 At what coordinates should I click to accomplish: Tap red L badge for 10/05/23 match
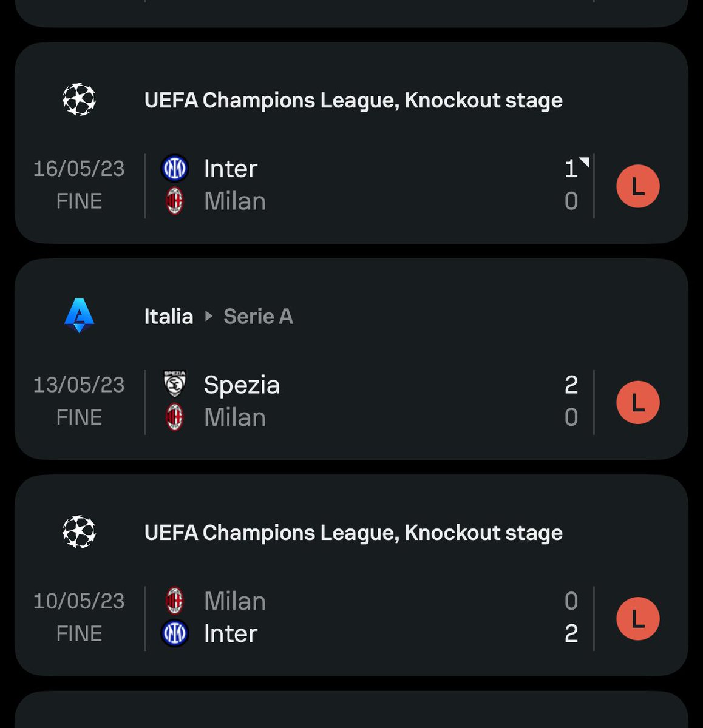(x=638, y=619)
